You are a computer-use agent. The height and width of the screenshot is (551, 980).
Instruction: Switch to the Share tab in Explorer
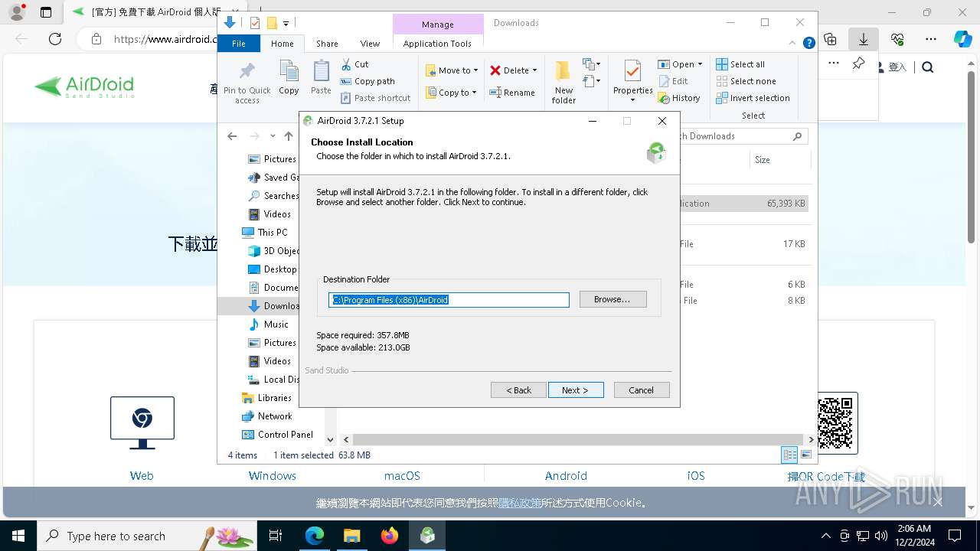coord(327,44)
